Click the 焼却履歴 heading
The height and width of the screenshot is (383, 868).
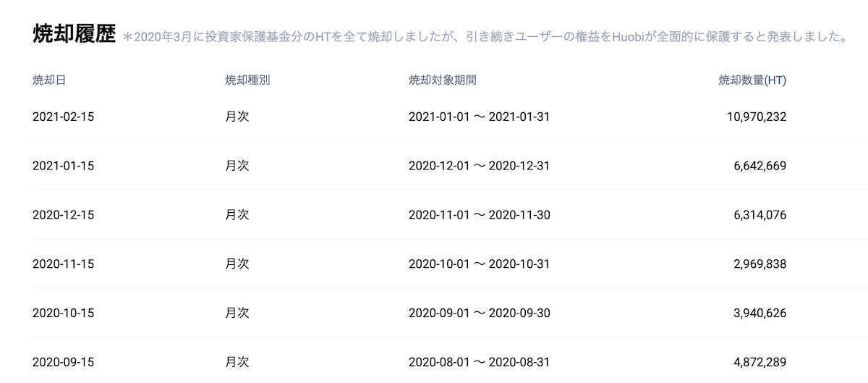[x=74, y=34]
